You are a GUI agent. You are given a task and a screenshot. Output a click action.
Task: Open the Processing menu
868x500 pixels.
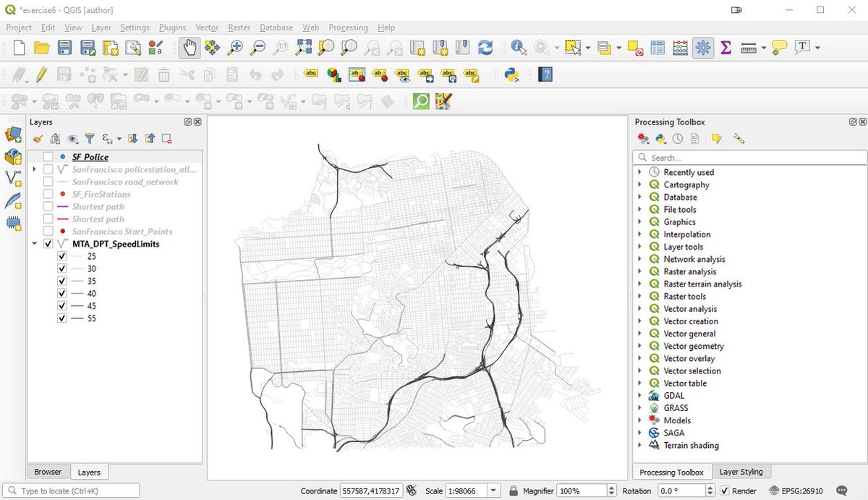click(x=348, y=27)
